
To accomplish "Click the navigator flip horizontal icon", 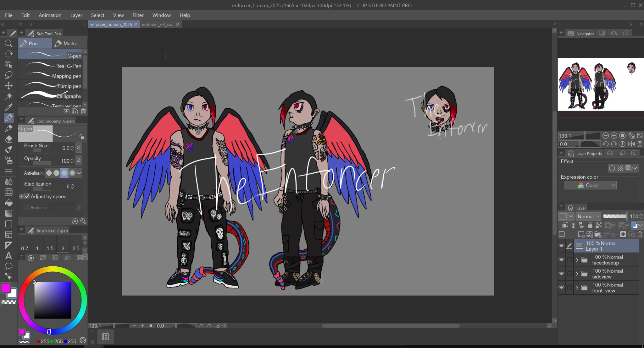I will 631,144.
